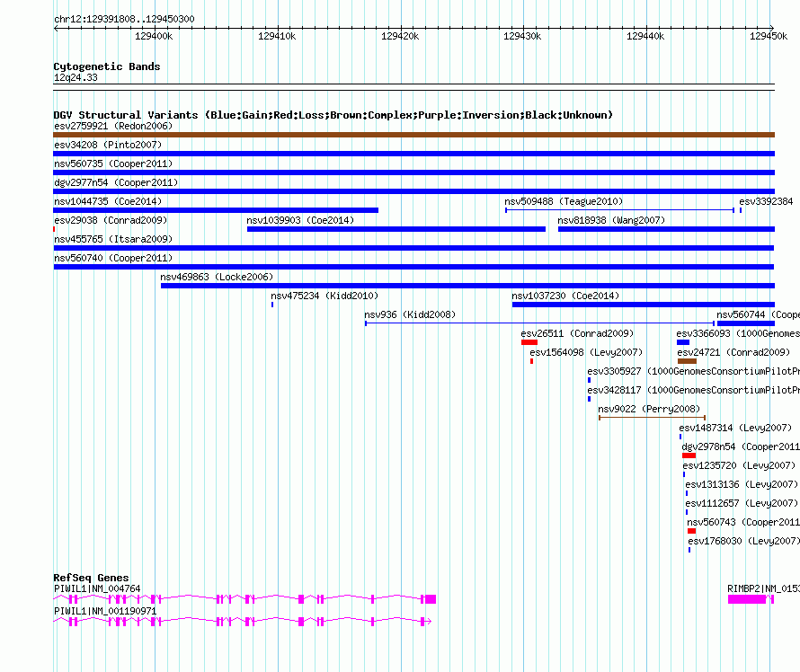Viewport: 800px width, 672px height.
Task: Open nsv9022 (Perry2008) variant label
Action: pos(649,409)
